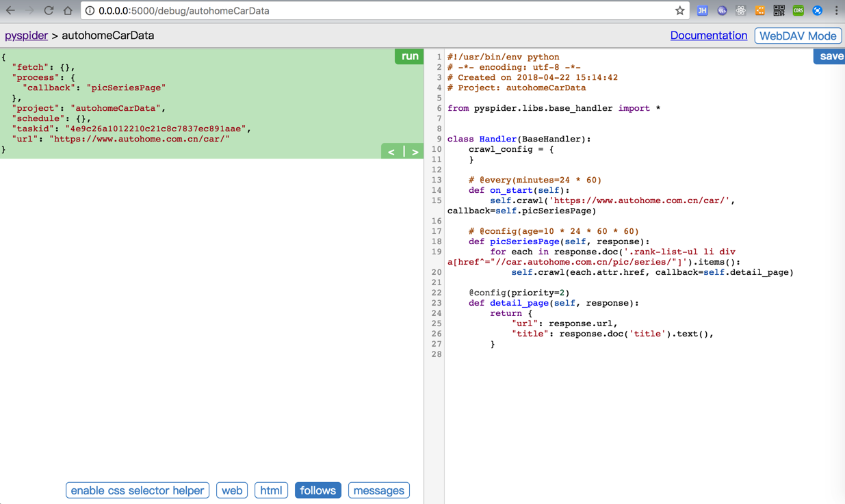Image resolution: width=845 pixels, height=504 pixels.
Task: View site info icon in address bar
Action: click(x=90, y=11)
